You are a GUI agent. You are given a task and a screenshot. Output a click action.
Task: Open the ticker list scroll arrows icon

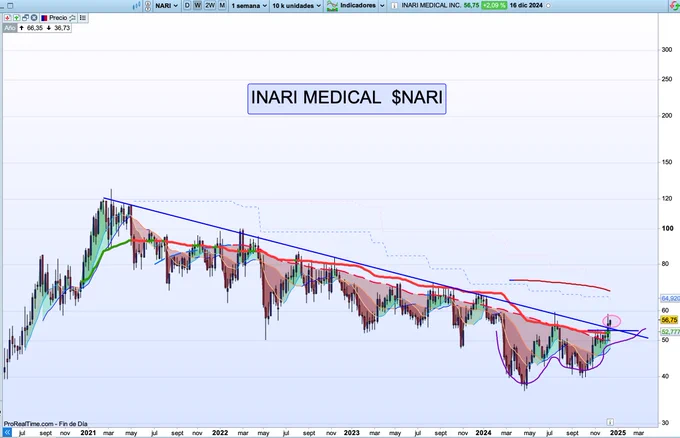(x=148, y=6)
